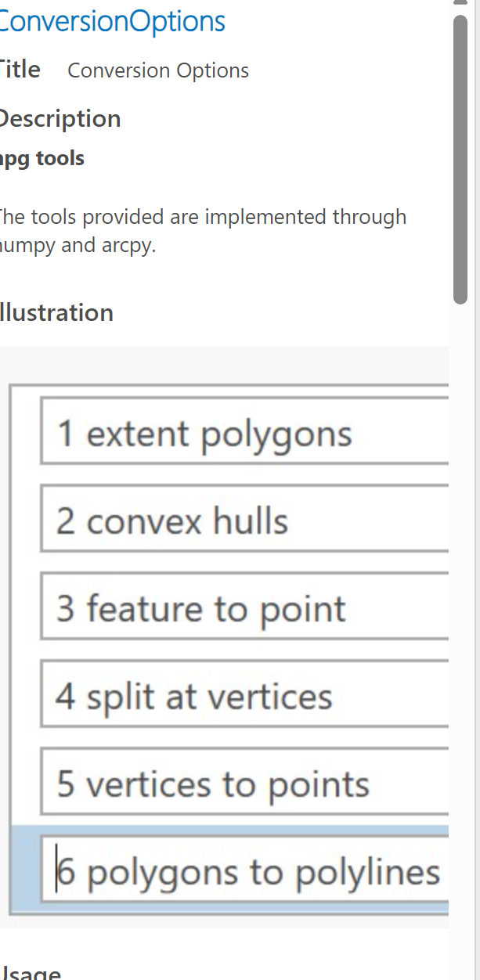Select the "5 vertices to points" tool entry

click(x=235, y=783)
